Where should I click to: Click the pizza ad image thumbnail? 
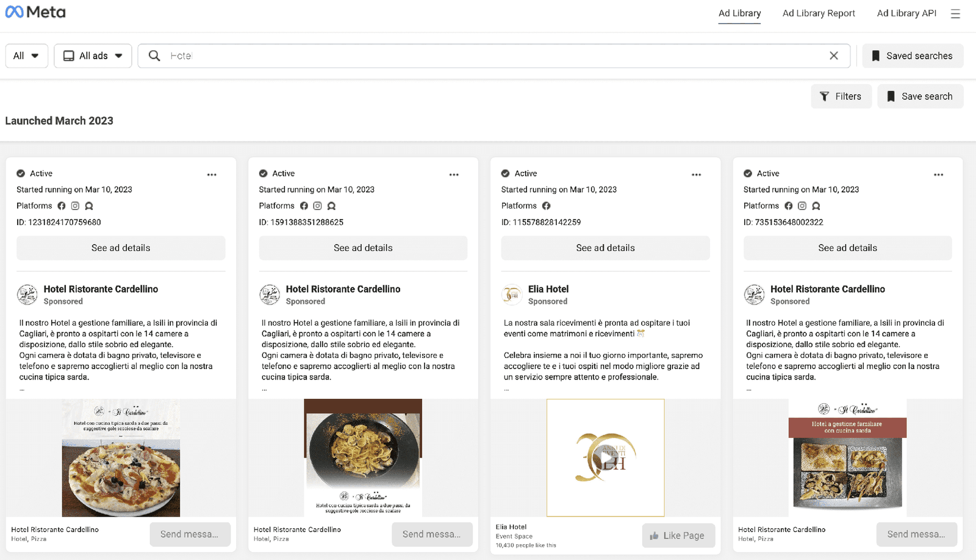(x=121, y=458)
